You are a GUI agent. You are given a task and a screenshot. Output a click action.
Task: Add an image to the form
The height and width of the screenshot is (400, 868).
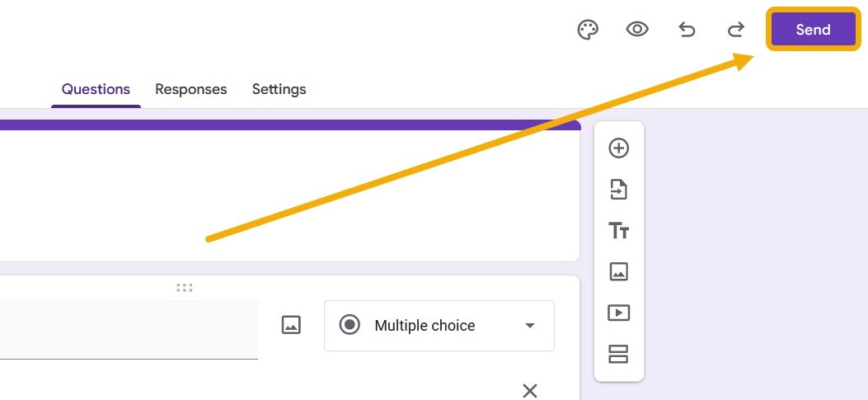[618, 271]
